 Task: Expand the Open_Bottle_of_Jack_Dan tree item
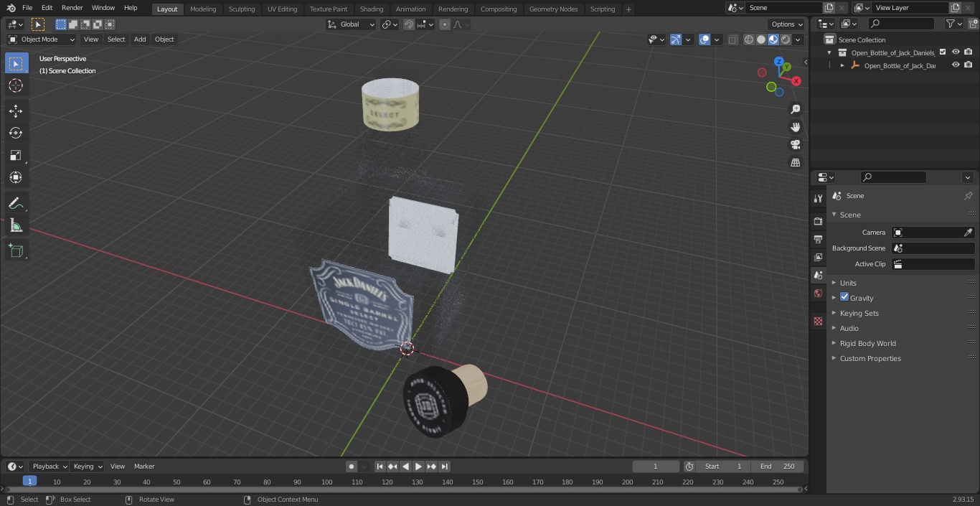pyautogui.click(x=842, y=65)
